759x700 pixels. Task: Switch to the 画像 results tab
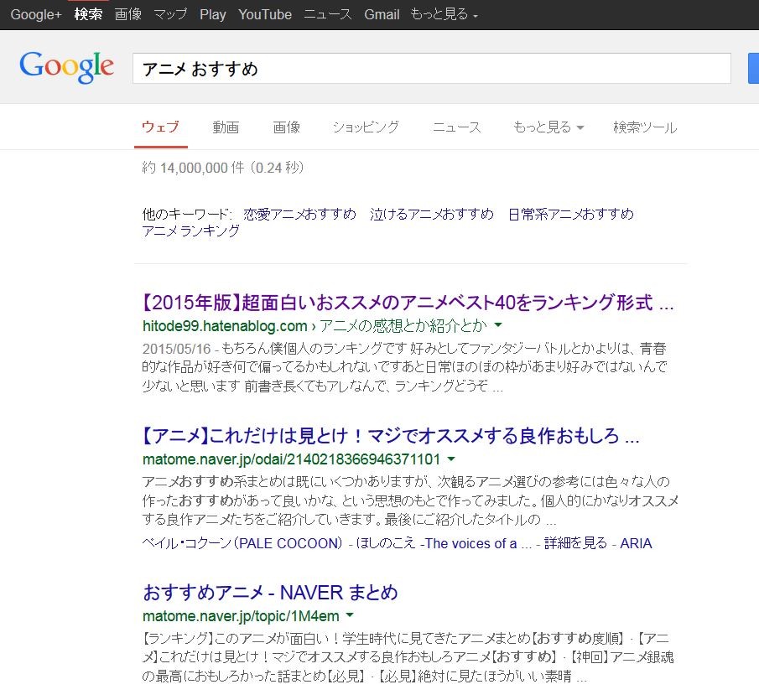click(x=287, y=127)
